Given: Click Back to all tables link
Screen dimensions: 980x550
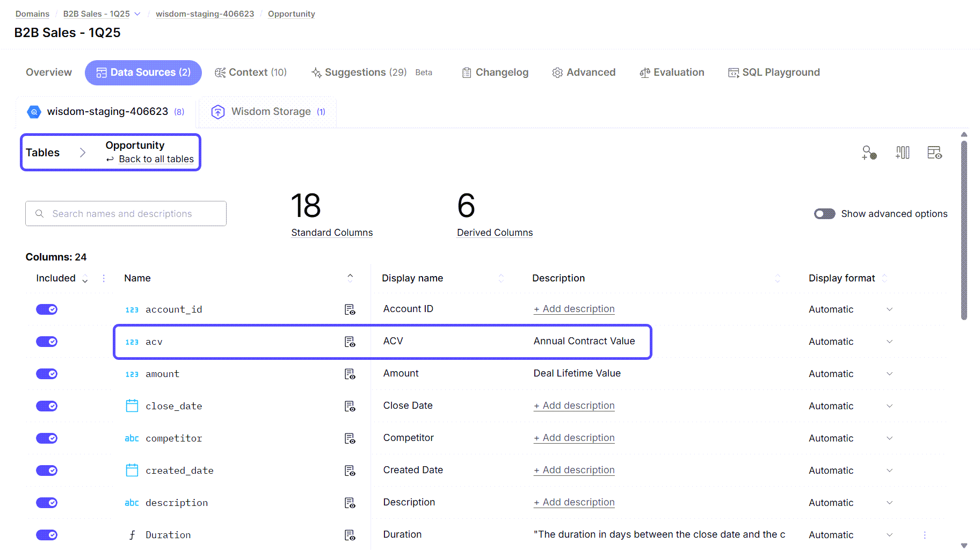Looking at the screenshot, I should [156, 159].
